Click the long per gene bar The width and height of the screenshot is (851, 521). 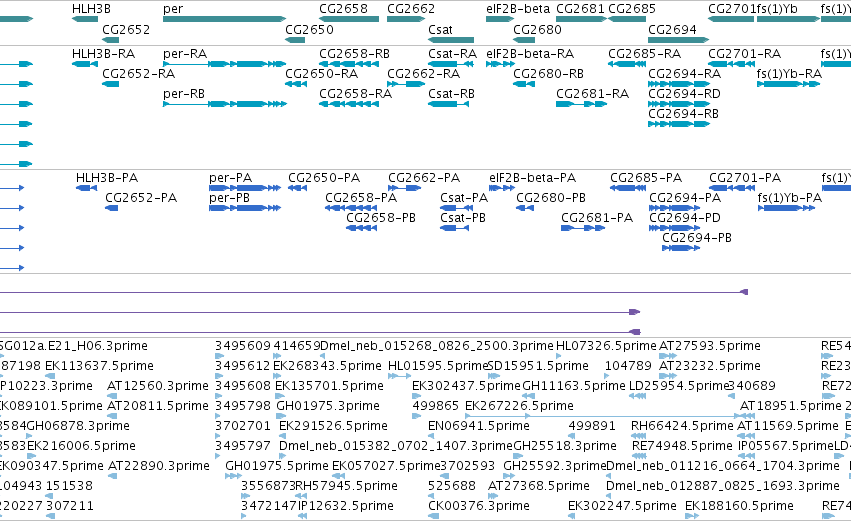pyautogui.click(x=224, y=19)
